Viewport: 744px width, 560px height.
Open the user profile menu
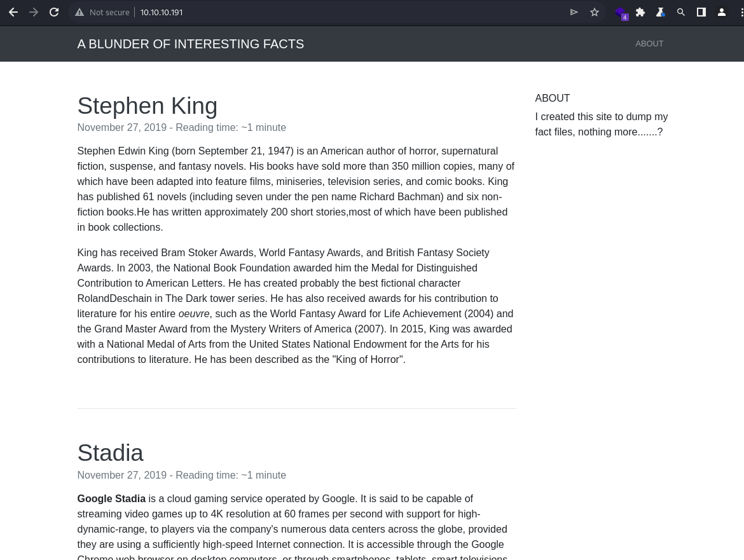coord(722,12)
